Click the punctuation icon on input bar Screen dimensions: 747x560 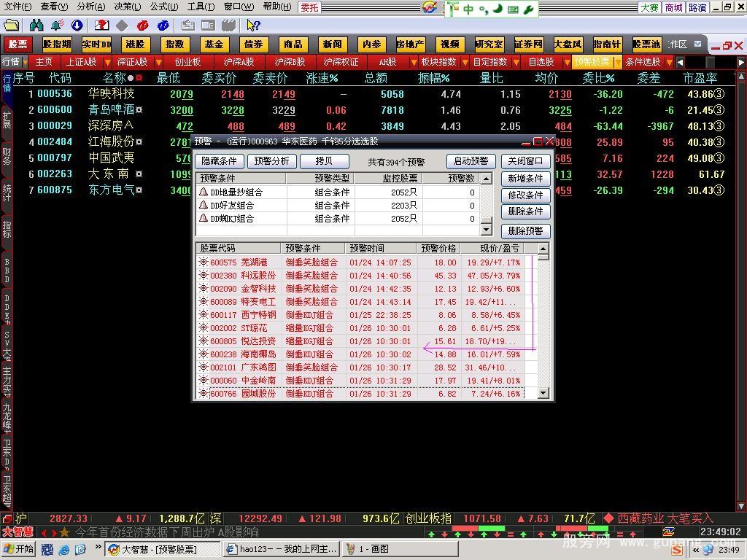484,9
